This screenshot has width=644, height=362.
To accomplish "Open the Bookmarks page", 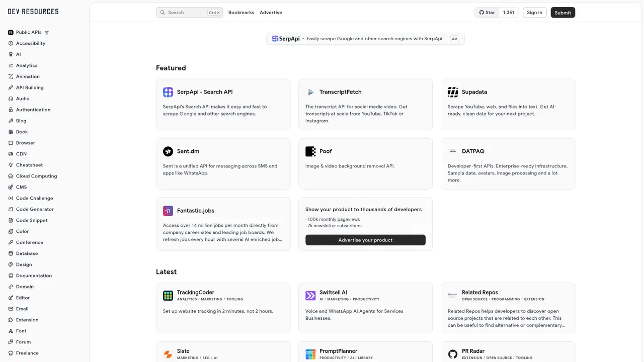I will pos(241,13).
